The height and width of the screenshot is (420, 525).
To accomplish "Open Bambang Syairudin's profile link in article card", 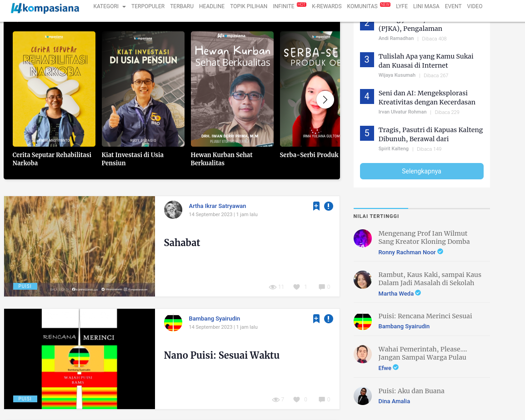I will click(x=214, y=319).
